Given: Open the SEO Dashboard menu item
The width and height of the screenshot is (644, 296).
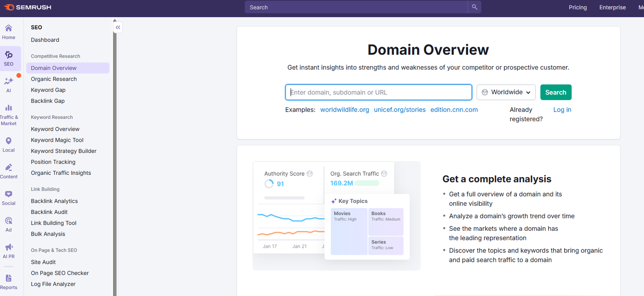Looking at the screenshot, I should click(x=45, y=40).
